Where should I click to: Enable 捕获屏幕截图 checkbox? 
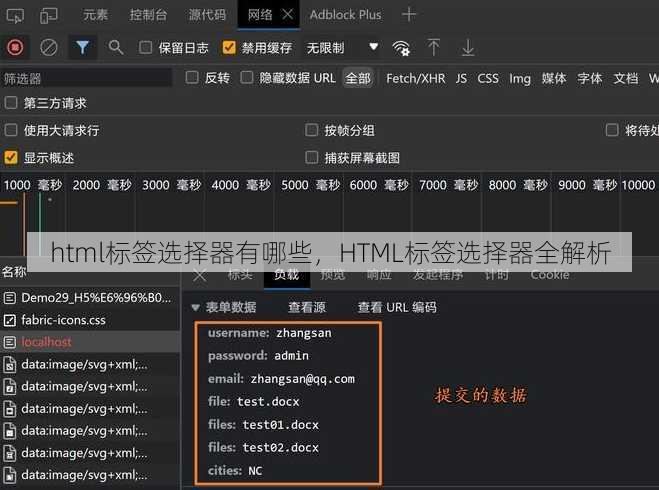311,158
